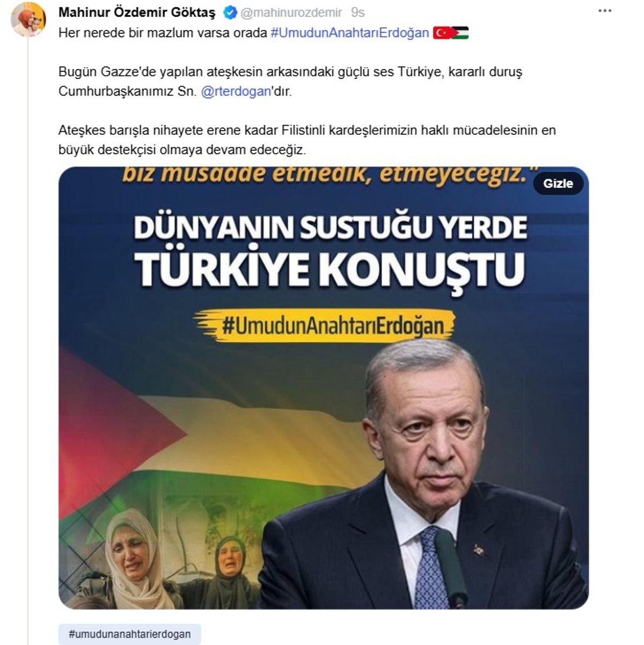Click the paragraph starting with Ateşkes barışla

tap(307, 140)
